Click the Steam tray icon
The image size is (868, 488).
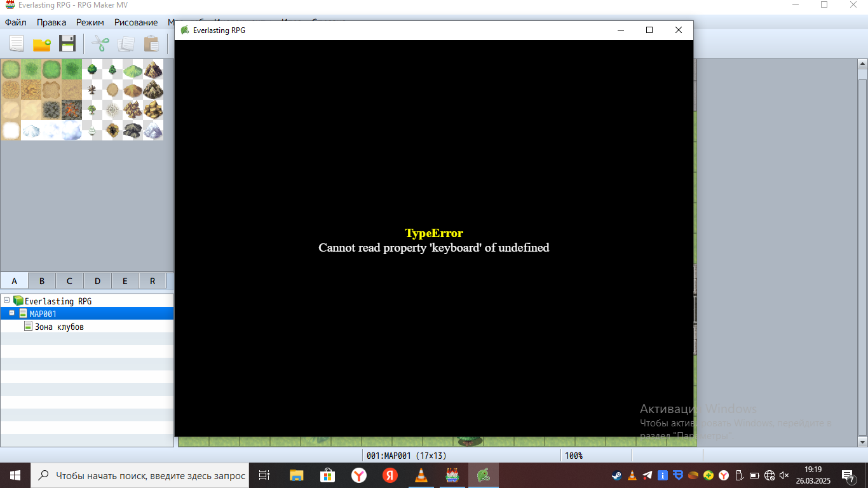point(616,475)
